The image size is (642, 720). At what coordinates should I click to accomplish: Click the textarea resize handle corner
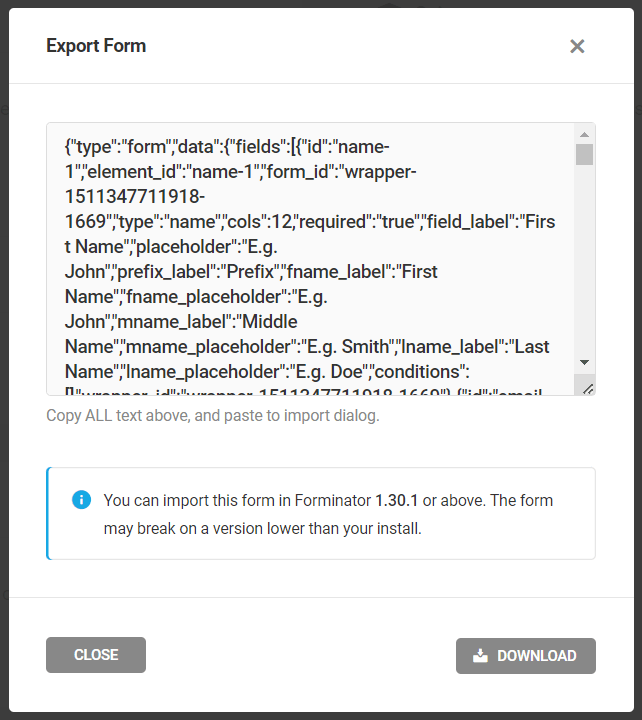point(588,389)
